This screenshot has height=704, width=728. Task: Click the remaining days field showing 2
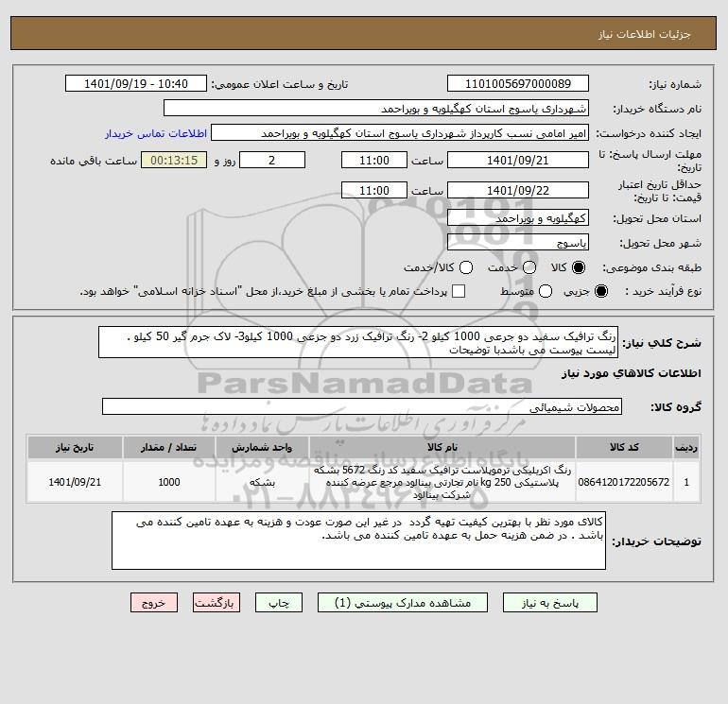click(272, 160)
